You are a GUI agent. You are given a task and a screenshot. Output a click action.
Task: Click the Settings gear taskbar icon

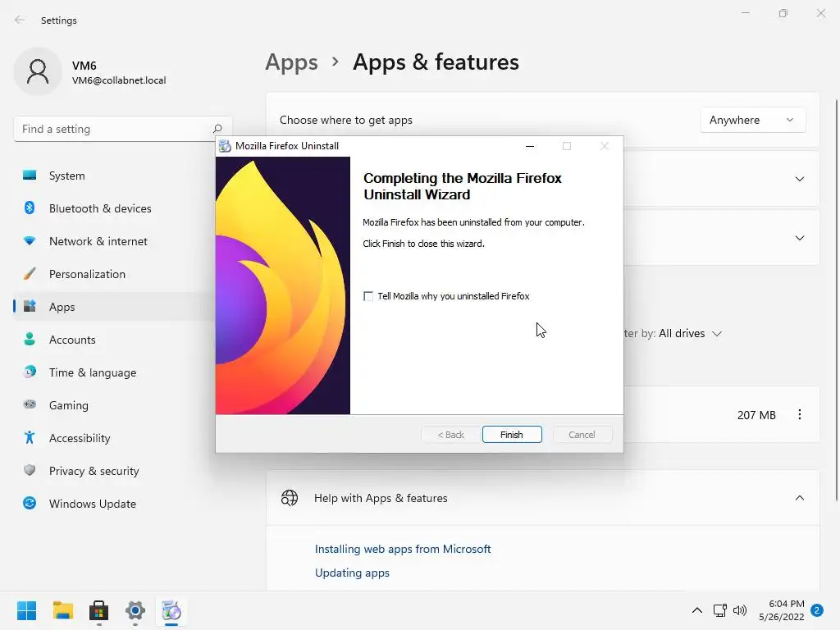[x=135, y=610]
